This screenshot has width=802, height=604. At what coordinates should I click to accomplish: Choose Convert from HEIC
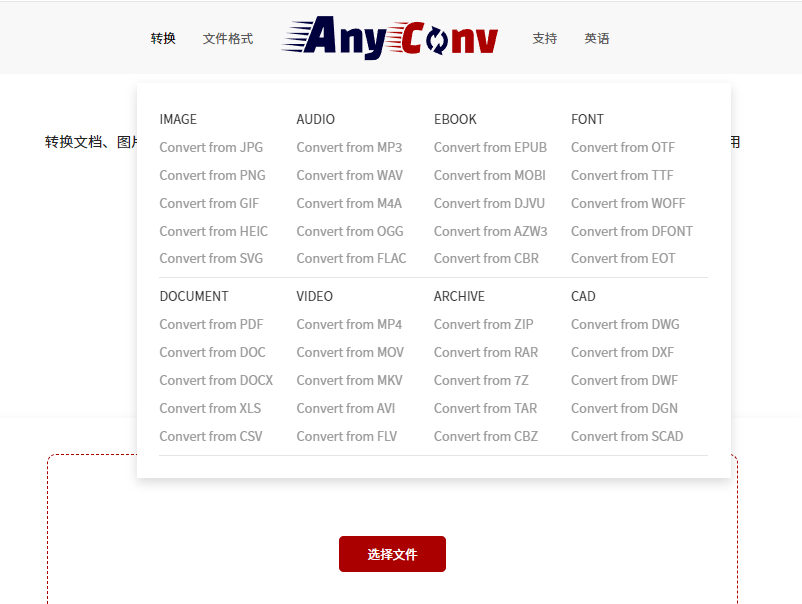(214, 231)
